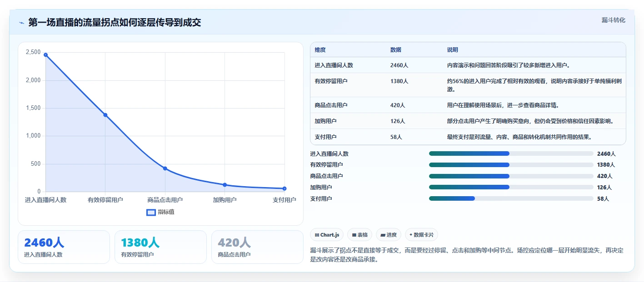Click the Chart.js chip

tap(327, 235)
